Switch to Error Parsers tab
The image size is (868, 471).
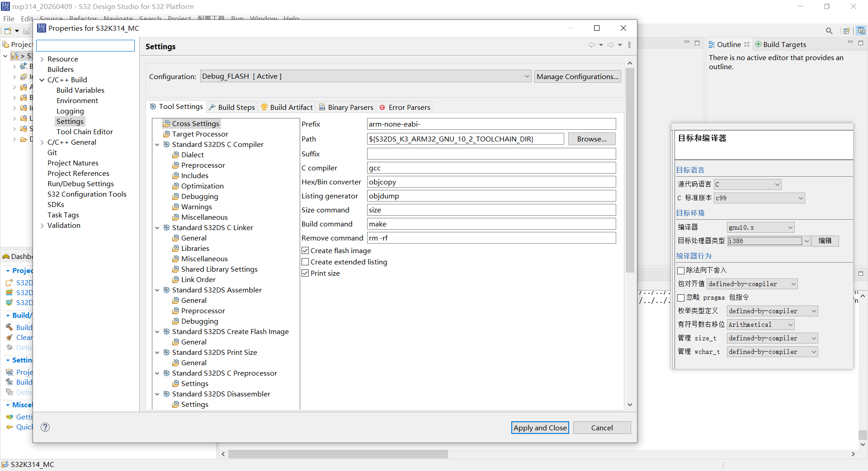[x=405, y=107]
